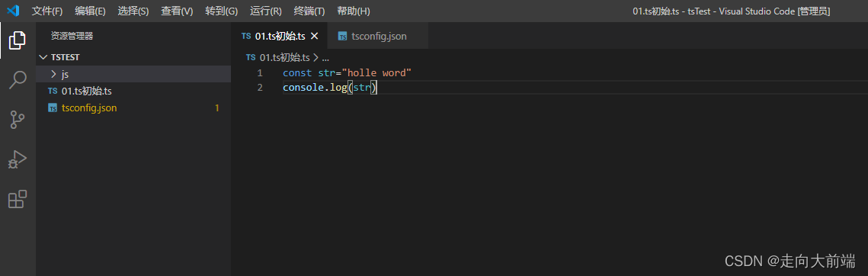Open the Explorer view in activity bar
The width and height of the screenshot is (868, 276).
18,40
